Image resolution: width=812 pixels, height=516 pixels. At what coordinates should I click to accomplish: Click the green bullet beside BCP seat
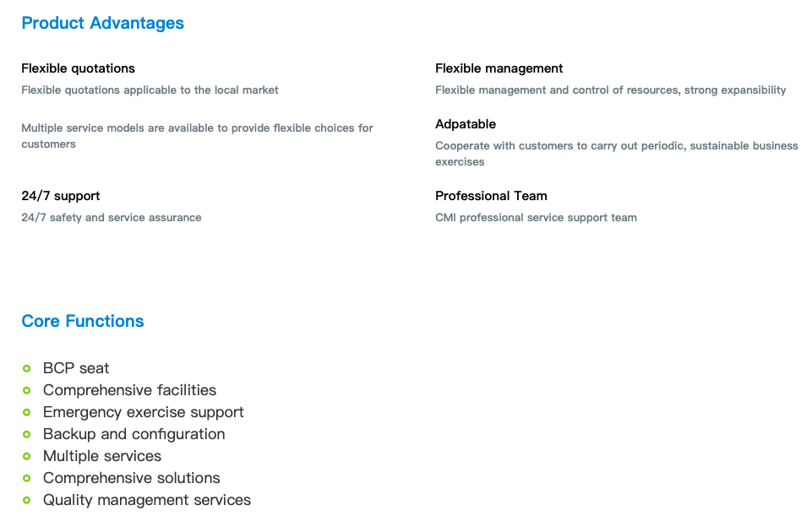27,368
